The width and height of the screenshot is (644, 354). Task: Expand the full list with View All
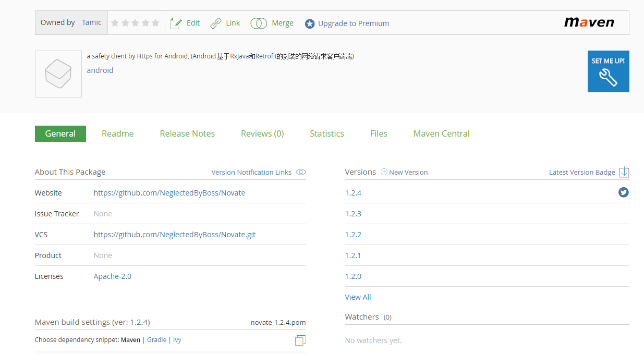pos(358,297)
